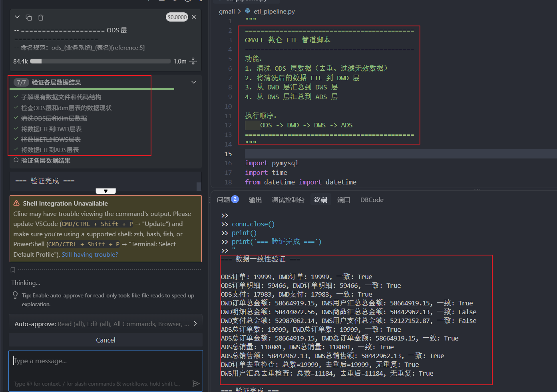
Task: Open the Auto-approve settings bar
Action: tap(105, 324)
